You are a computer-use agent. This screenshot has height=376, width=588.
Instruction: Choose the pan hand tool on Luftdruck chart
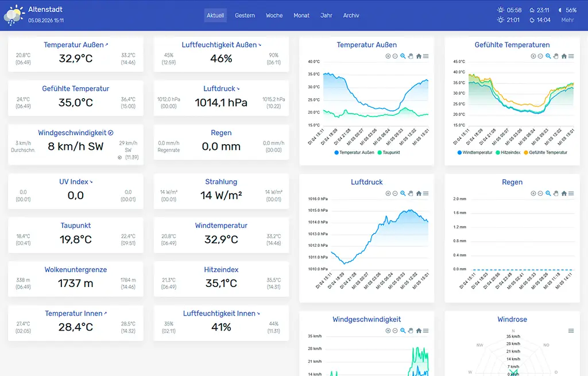[411, 193]
